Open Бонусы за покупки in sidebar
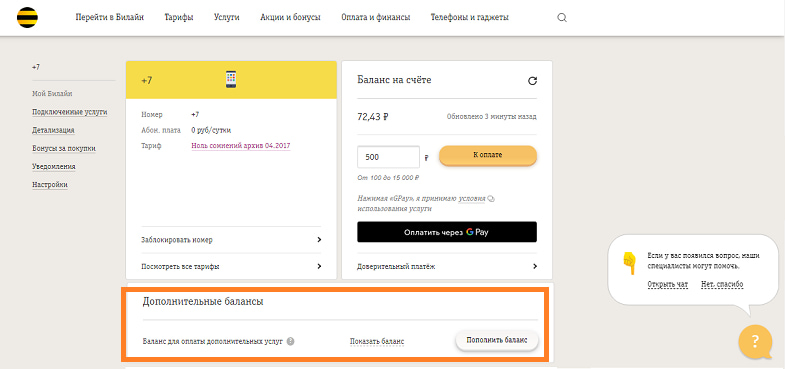 (64, 148)
